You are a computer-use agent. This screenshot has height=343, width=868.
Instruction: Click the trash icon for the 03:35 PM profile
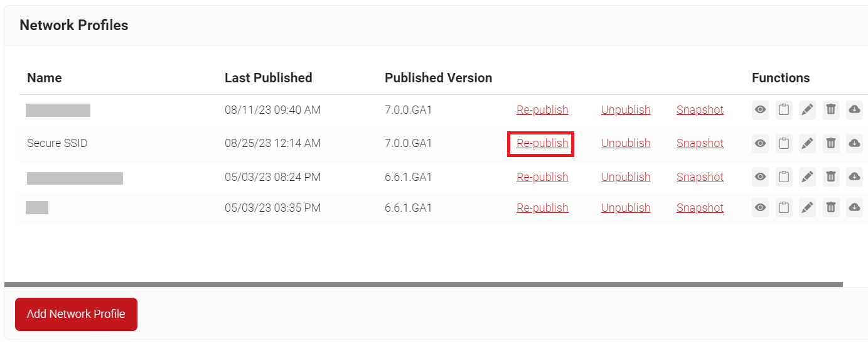click(x=831, y=207)
